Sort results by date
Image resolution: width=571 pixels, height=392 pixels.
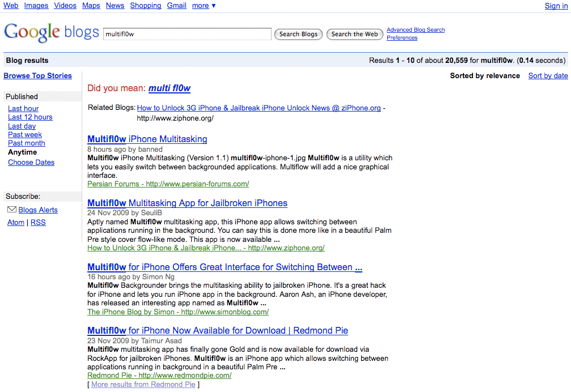coord(548,76)
